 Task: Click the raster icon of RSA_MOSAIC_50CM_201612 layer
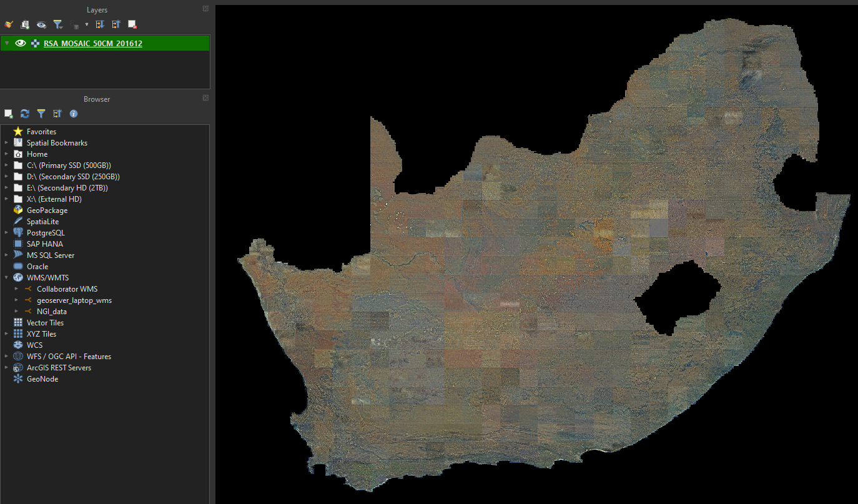36,44
